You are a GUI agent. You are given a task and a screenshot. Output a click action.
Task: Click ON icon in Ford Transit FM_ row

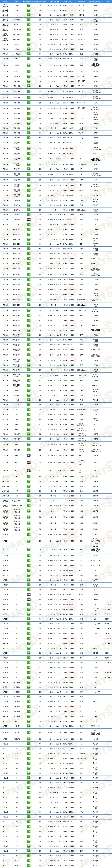tap(29, 471)
